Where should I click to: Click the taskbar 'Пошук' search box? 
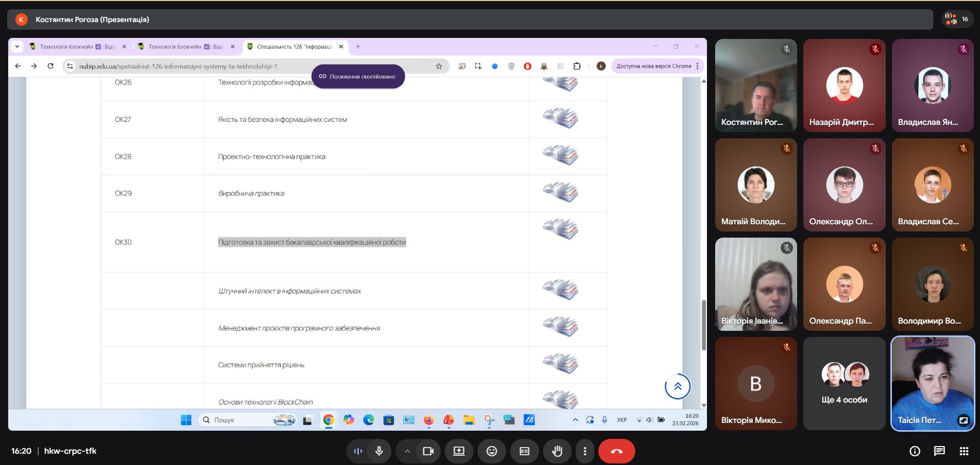tap(248, 420)
